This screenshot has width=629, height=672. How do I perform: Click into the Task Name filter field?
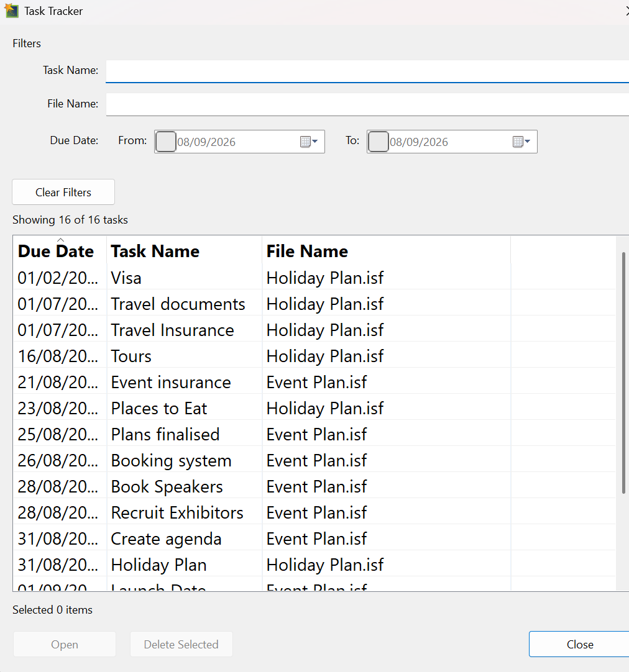pos(367,71)
